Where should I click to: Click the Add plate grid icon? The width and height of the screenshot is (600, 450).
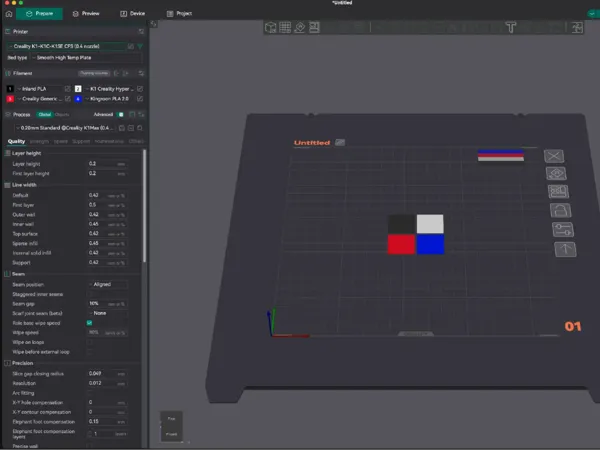tap(285, 27)
